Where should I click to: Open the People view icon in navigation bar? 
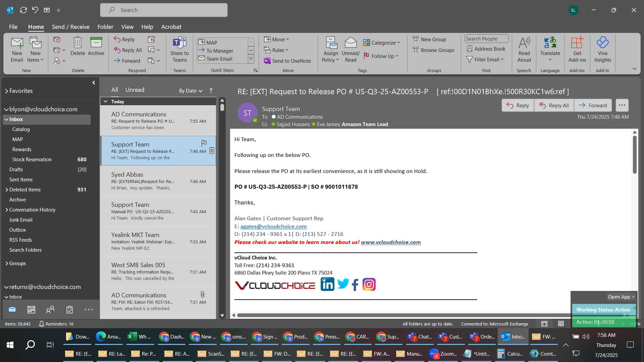(50, 309)
